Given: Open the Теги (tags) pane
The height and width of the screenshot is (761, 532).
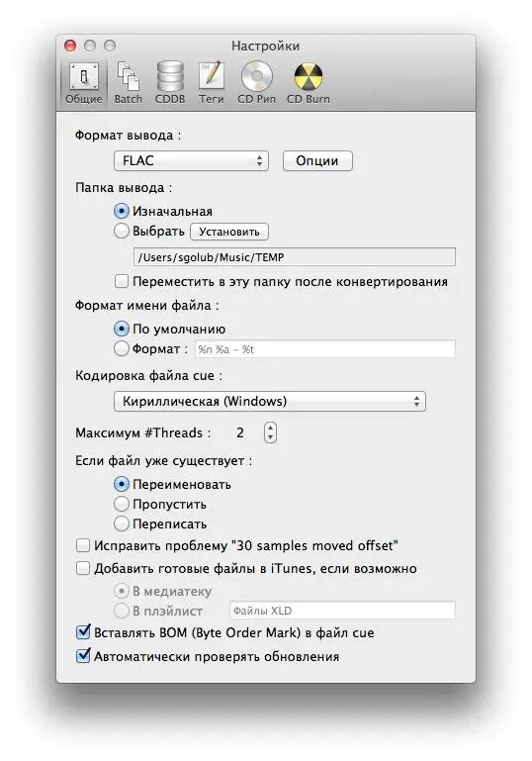Looking at the screenshot, I should tap(212, 83).
